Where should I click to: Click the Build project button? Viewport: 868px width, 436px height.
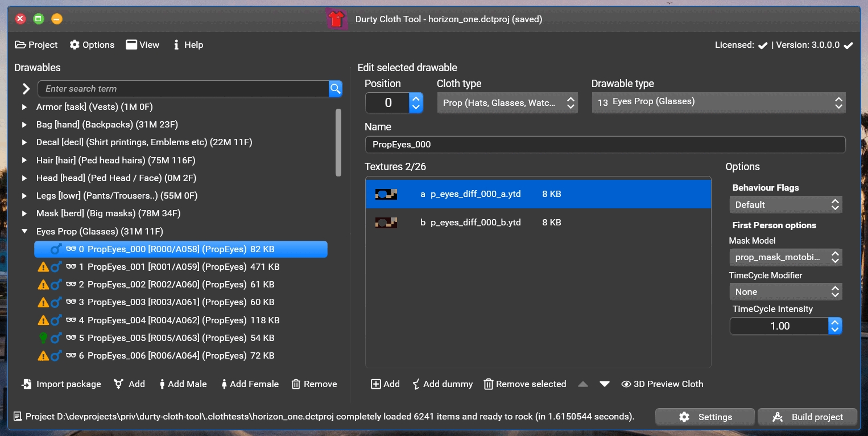(x=807, y=417)
